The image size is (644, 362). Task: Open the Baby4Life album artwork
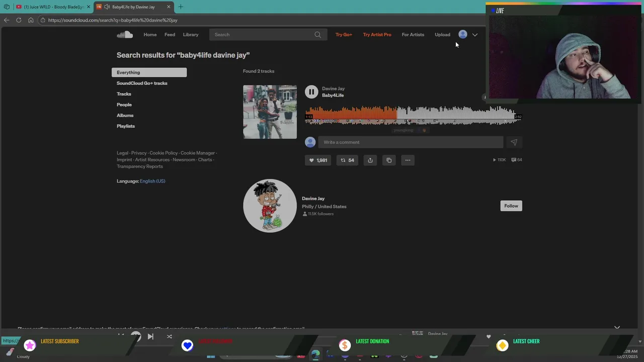pos(270,112)
